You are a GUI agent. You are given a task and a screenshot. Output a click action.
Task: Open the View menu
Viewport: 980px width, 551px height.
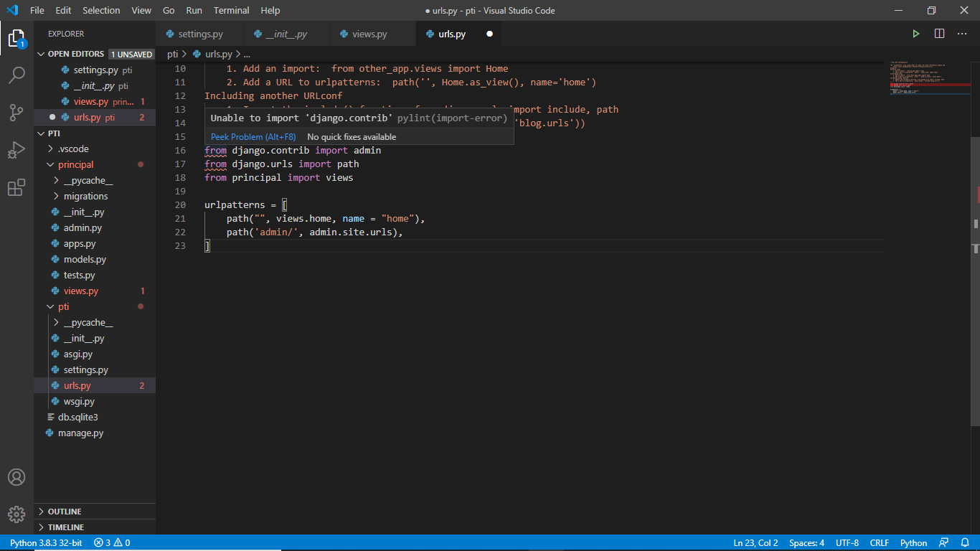coord(141,10)
